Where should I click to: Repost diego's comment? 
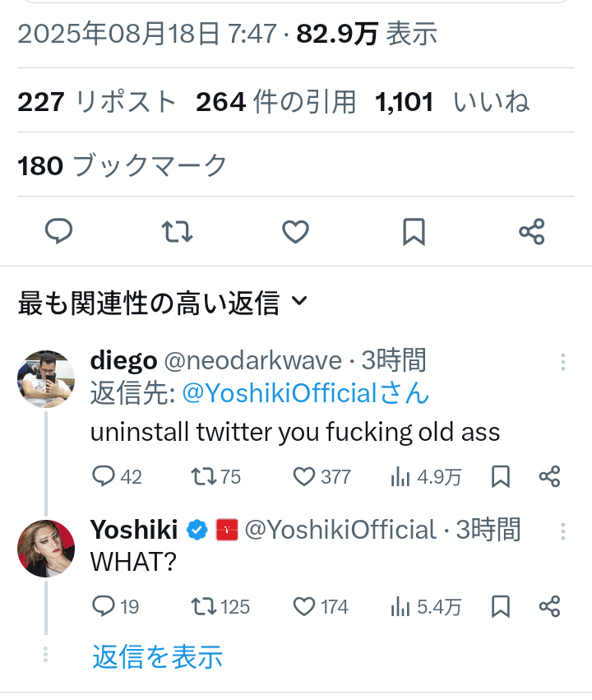pos(202,476)
